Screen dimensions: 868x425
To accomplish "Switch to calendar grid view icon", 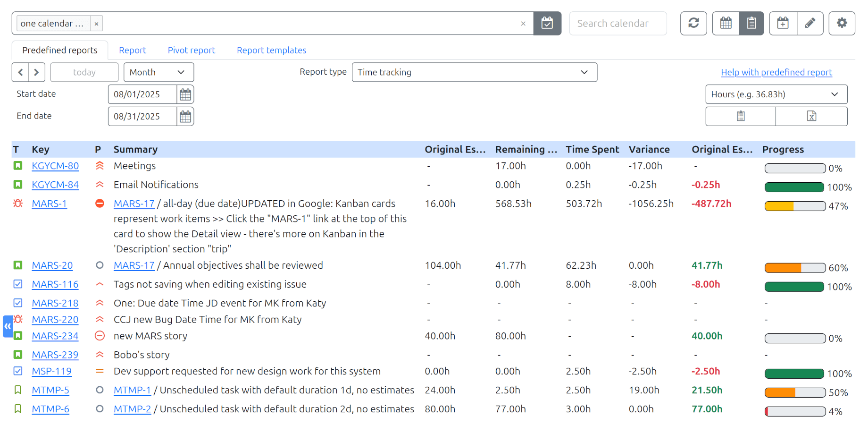I will [726, 23].
